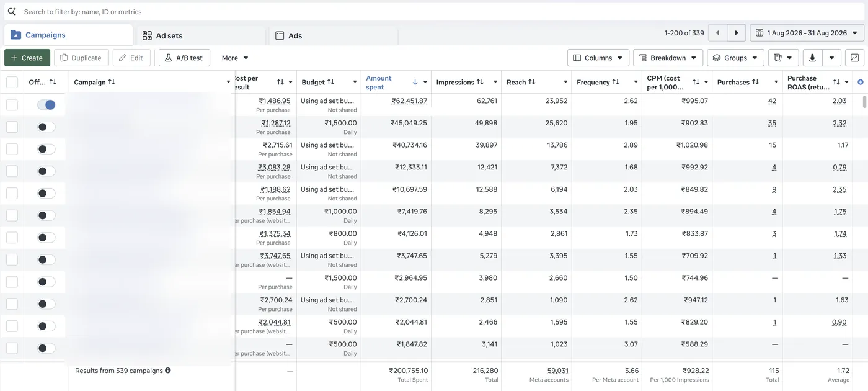This screenshot has height=391, width=868.
Task: Click in the search filter field
Action: tap(434, 12)
